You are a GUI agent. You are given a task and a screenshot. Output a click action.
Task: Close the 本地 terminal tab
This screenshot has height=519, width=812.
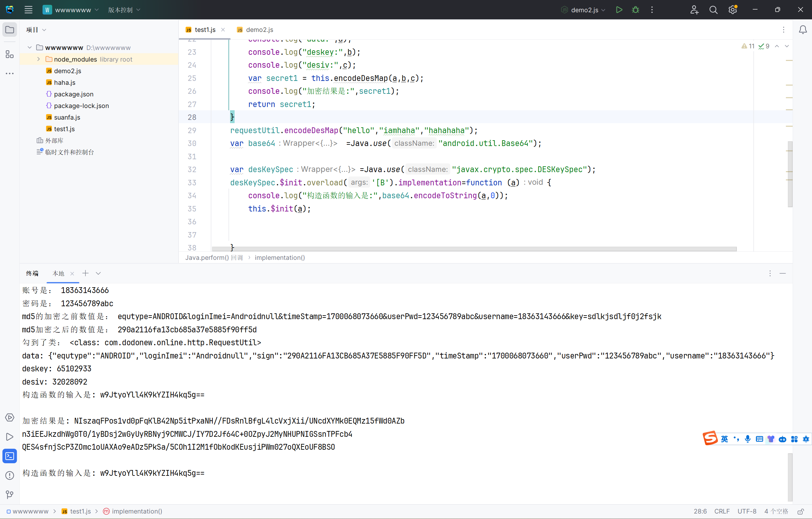pos(72,273)
